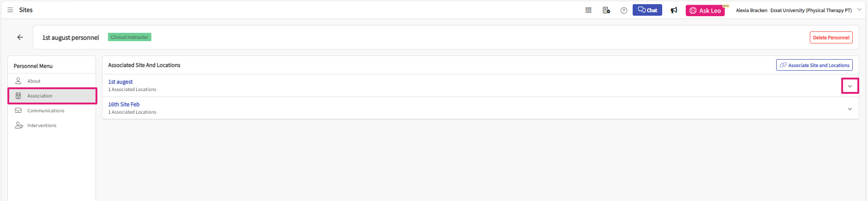This screenshot has height=201, width=868.
Task: Expand the 1st augest site row
Action: point(850,86)
